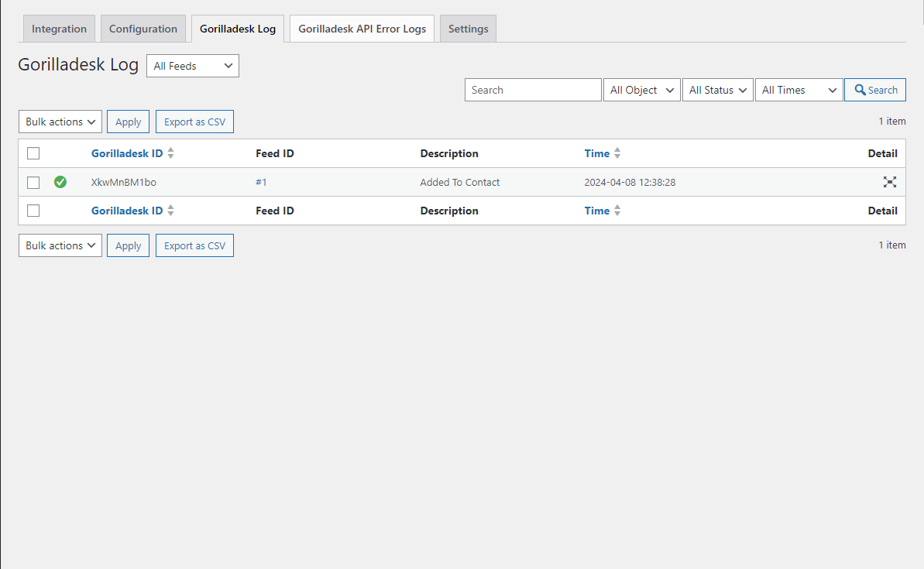The height and width of the screenshot is (569, 924).
Task: Tick select-all checkbox in table header
Action: click(33, 153)
